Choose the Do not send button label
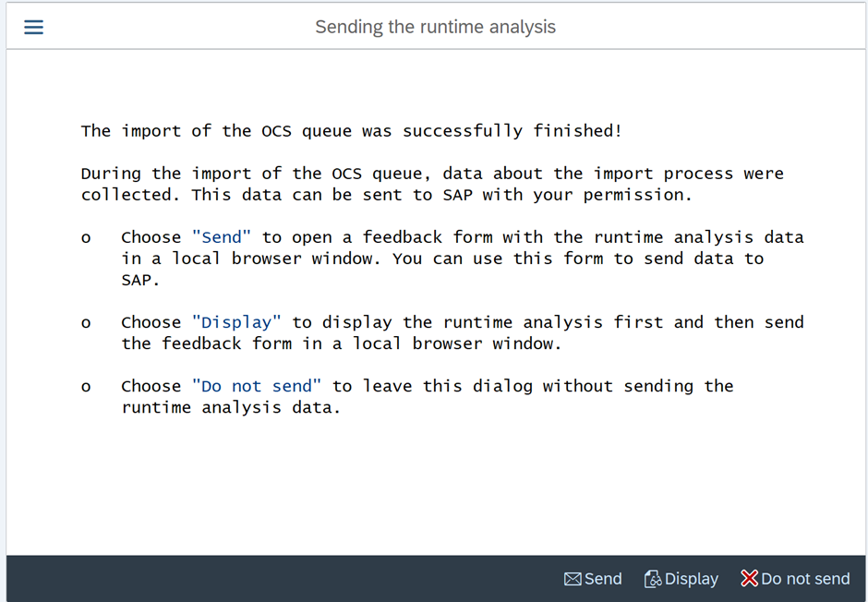This screenshot has height=602, width=868. point(805,579)
